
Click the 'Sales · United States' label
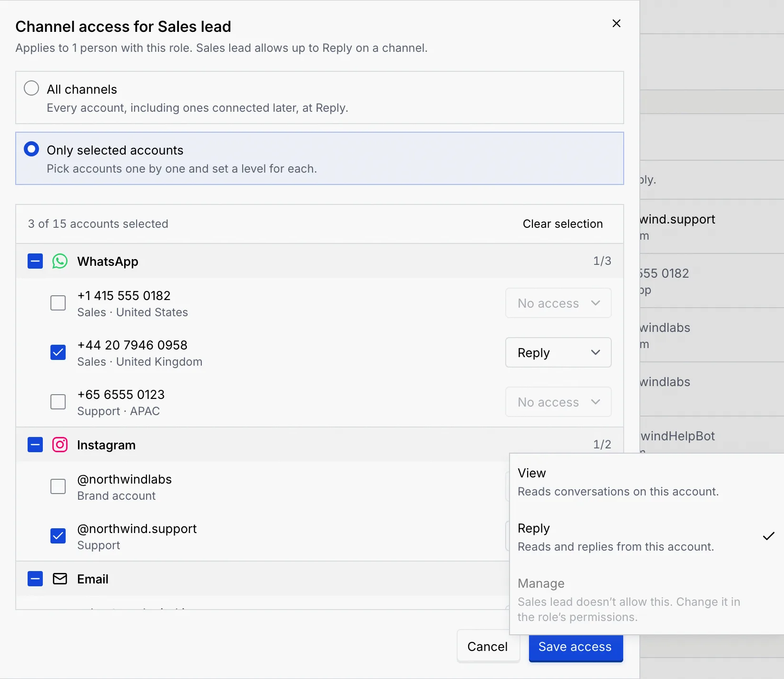click(x=133, y=312)
